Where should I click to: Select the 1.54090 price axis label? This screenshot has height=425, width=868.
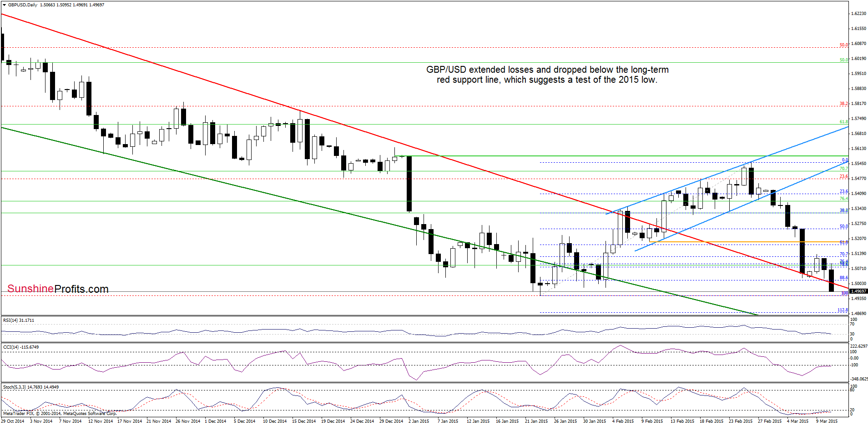click(858, 194)
